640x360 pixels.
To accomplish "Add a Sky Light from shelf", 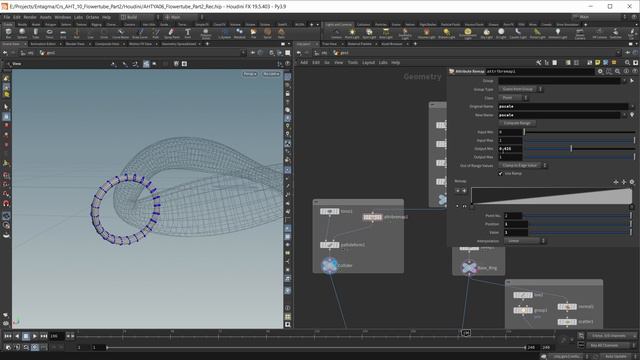I will coord(487,33).
